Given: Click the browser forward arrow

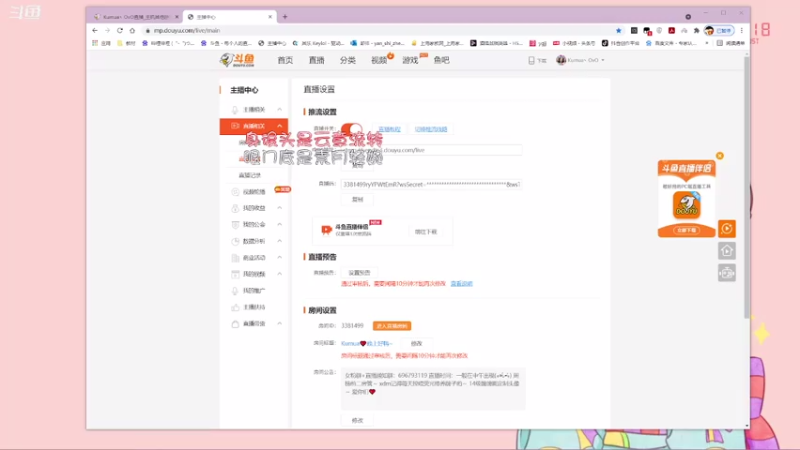Looking at the screenshot, I should click(x=107, y=31).
